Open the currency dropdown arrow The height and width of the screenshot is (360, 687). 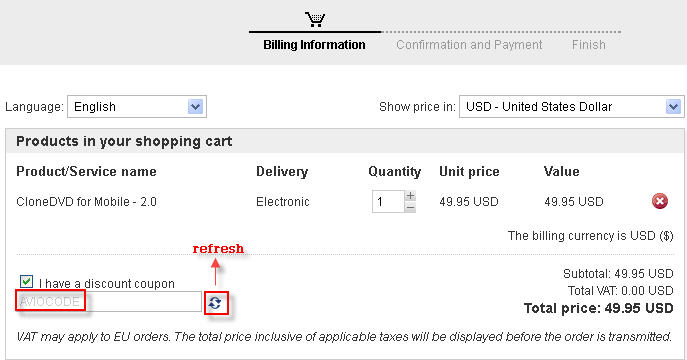[673, 106]
